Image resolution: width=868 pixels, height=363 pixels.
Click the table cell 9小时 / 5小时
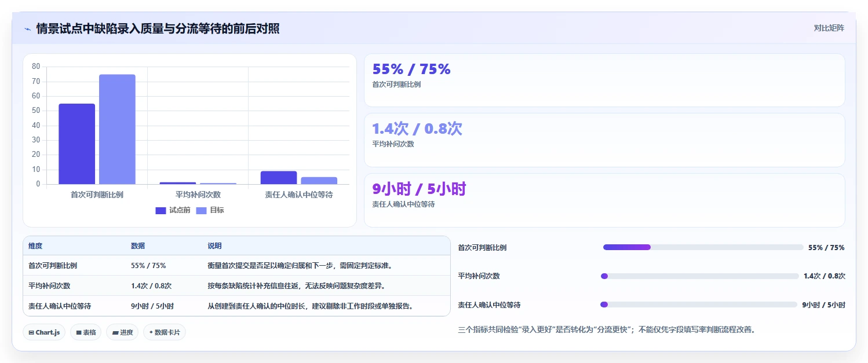(152, 306)
